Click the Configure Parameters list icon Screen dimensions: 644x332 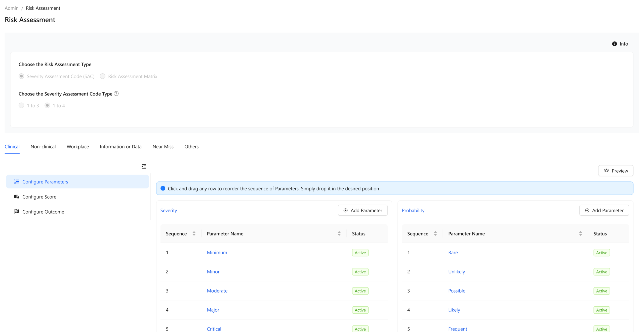point(17,181)
